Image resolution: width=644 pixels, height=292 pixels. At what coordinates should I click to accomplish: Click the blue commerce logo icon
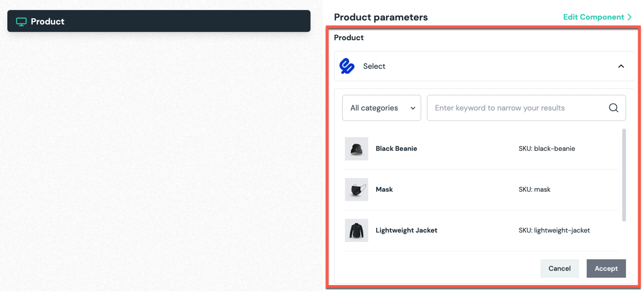point(347,66)
